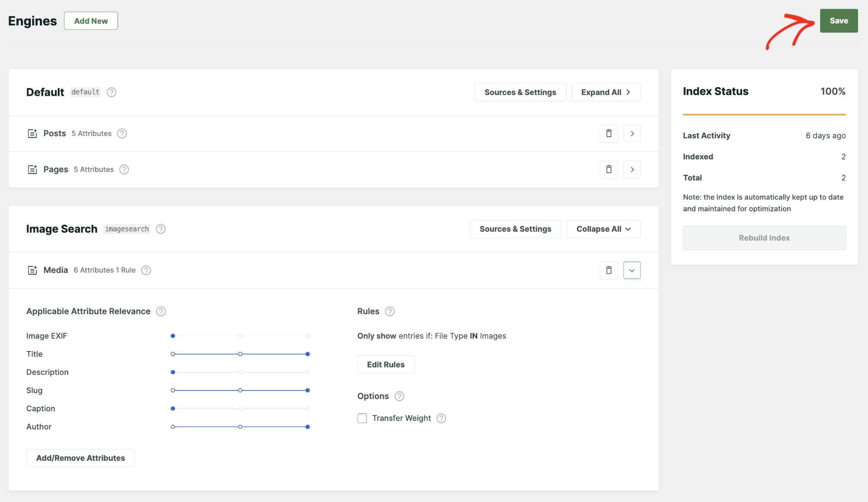Click Add/Remove Attributes for Media
The image size is (868, 502).
80,458
